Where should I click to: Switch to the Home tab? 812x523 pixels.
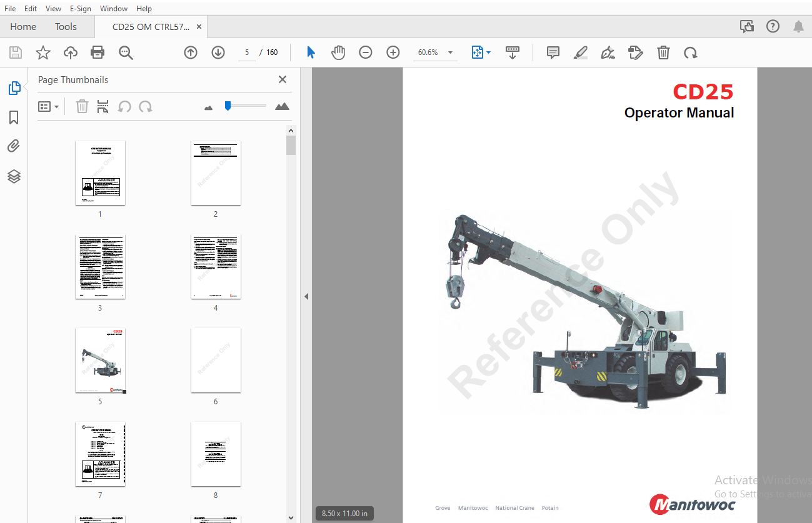[23, 27]
